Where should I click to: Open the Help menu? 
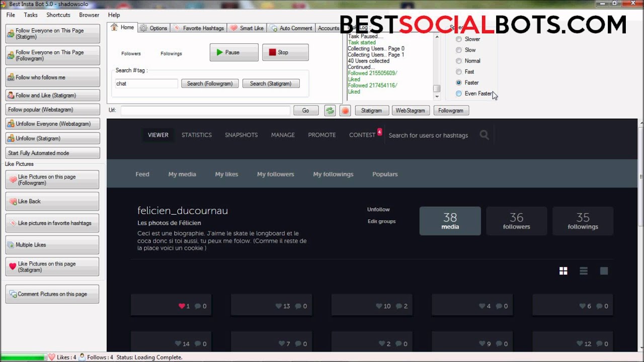click(x=114, y=15)
